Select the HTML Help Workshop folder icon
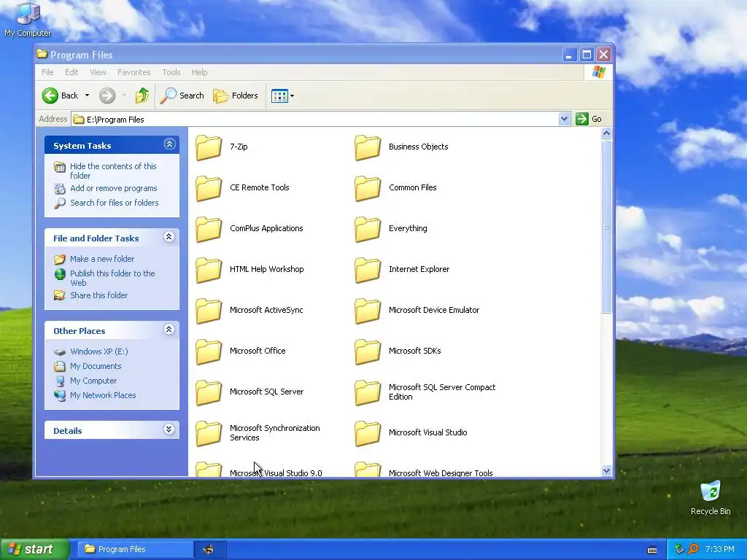Screen dimensions: 747x560 (209, 269)
